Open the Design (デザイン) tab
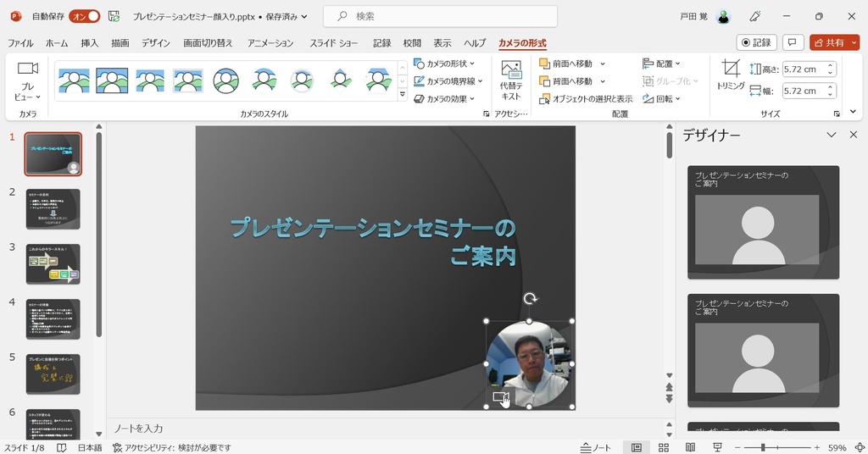The height and width of the screenshot is (454, 868). pyautogui.click(x=156, y=43)
